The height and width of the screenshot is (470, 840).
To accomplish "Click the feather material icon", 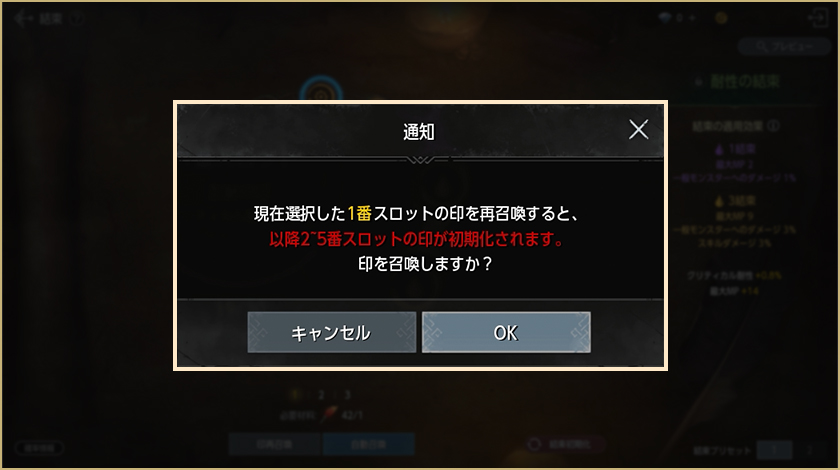I will [x=328, y=415].
